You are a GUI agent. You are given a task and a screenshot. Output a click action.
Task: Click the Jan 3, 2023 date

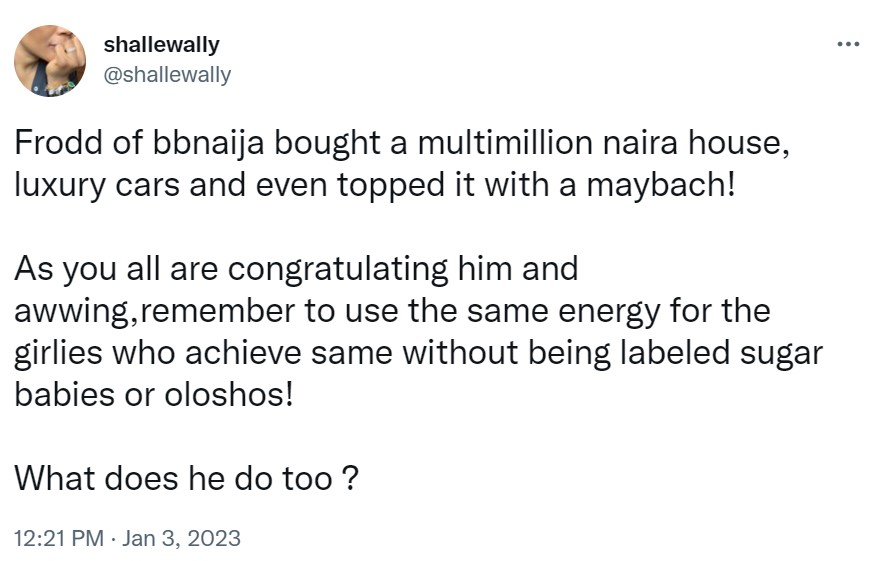pyautogui.click(x=181, y=538)
